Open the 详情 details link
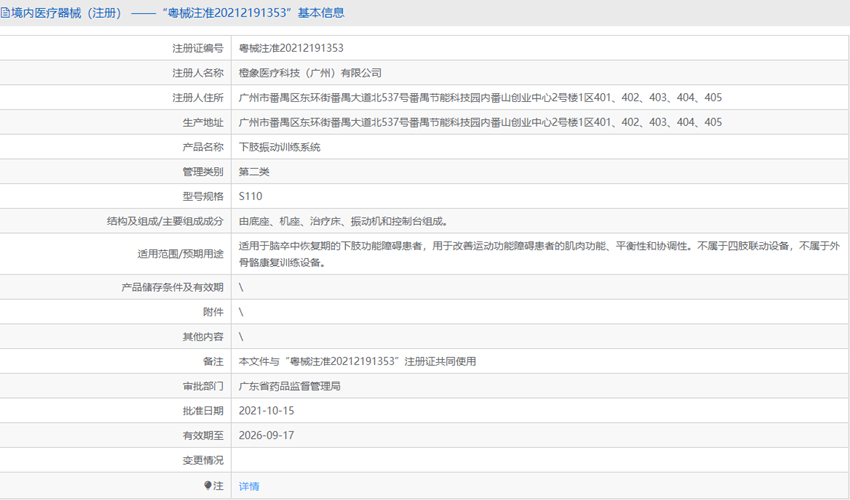 (x=249, y=486)
